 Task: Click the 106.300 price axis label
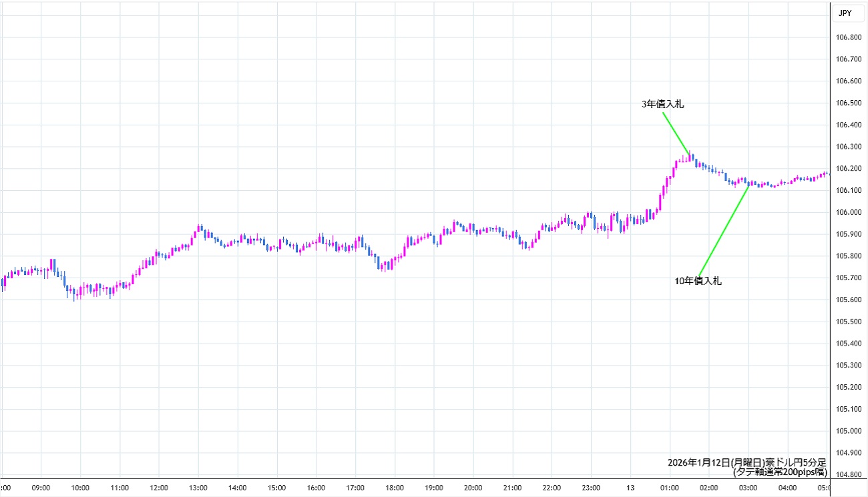click(847, 147)
